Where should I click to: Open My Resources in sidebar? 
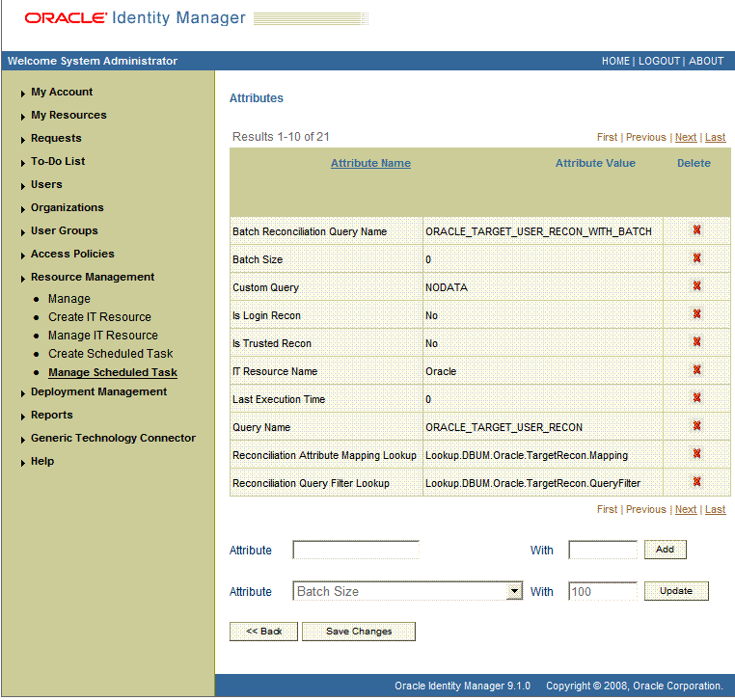pyautogui.click(x=68, y=115)
